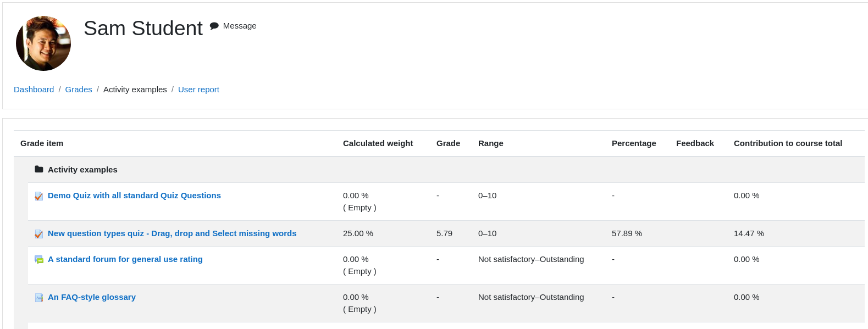868x329 pixels.
Task: Open Demo Quiz with all standard Quiz Questions
Action: tap(134, 196)
